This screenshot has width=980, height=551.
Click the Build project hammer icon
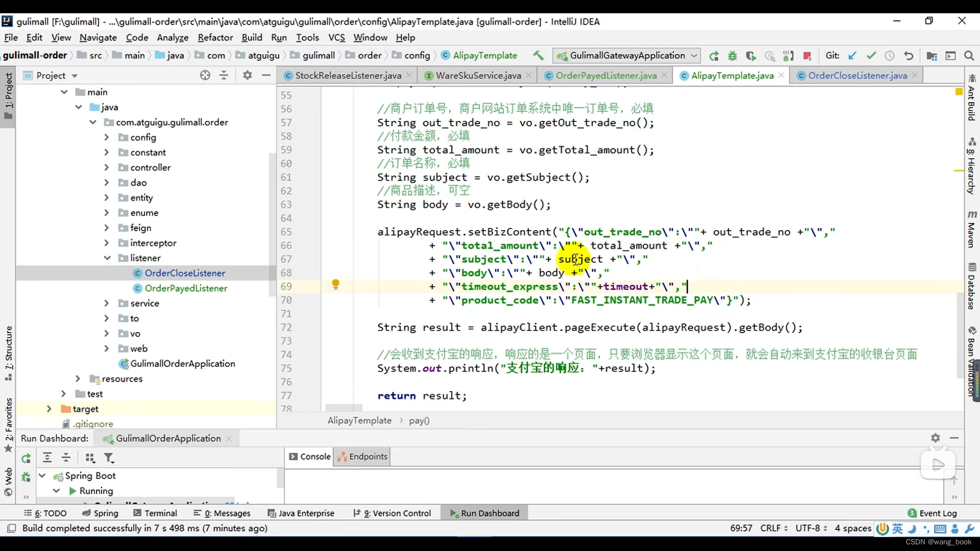click(x=538, y=55)
